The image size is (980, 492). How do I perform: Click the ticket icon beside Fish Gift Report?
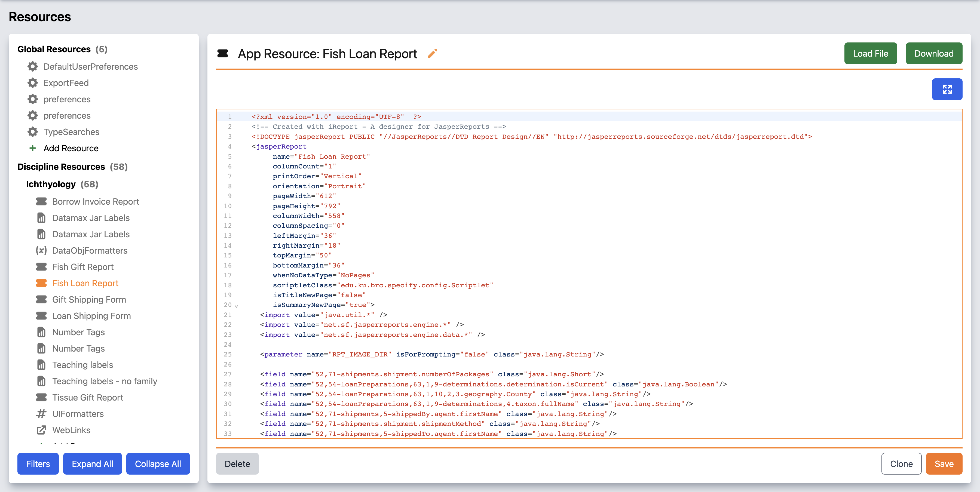41,267
